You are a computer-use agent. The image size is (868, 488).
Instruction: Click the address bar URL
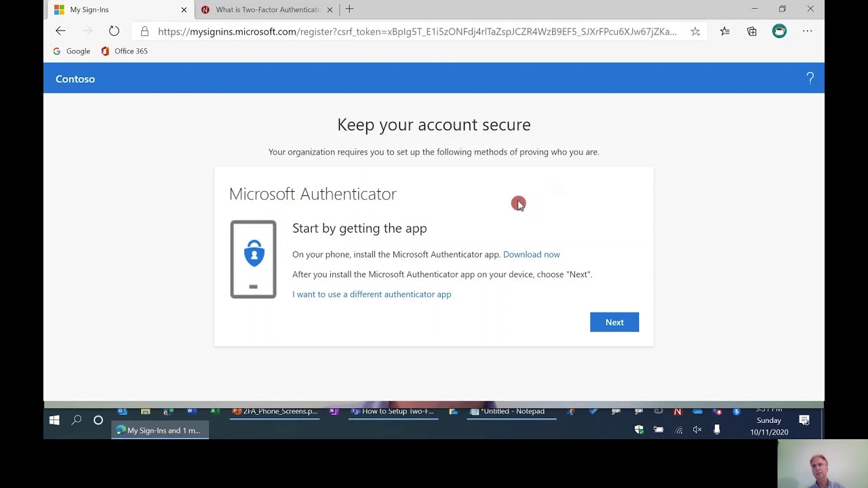coord(417,32)
